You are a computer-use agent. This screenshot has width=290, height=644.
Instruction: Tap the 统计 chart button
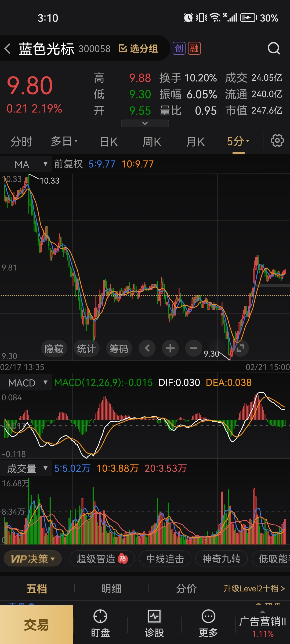pos(86,349)
